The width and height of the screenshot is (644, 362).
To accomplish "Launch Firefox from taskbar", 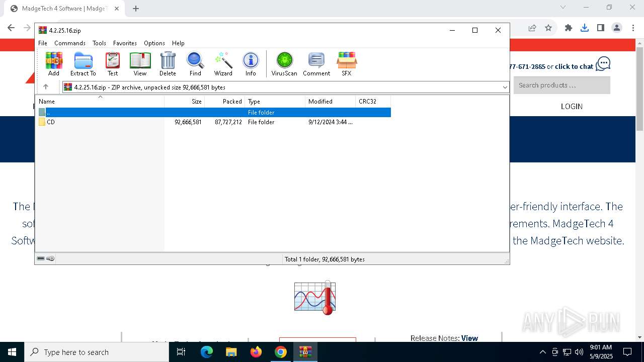I will click(256, 352).
